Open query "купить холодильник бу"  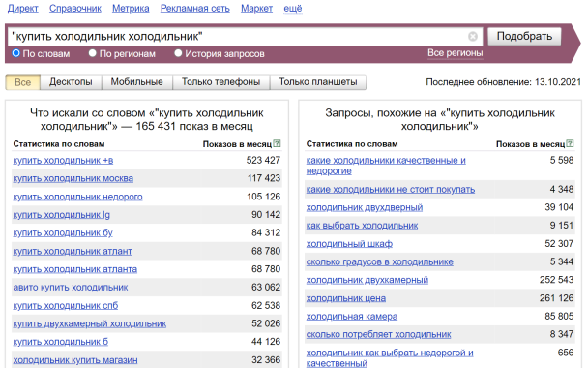pos(63,232)
